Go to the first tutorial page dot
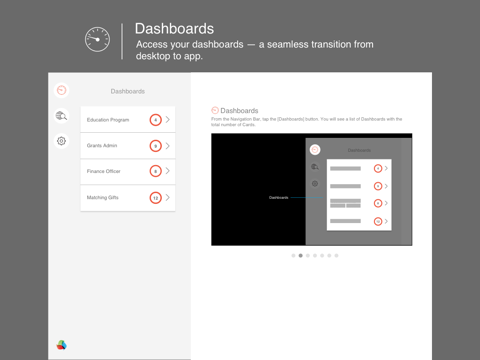The image size is (480, 360). coord(293,256)
